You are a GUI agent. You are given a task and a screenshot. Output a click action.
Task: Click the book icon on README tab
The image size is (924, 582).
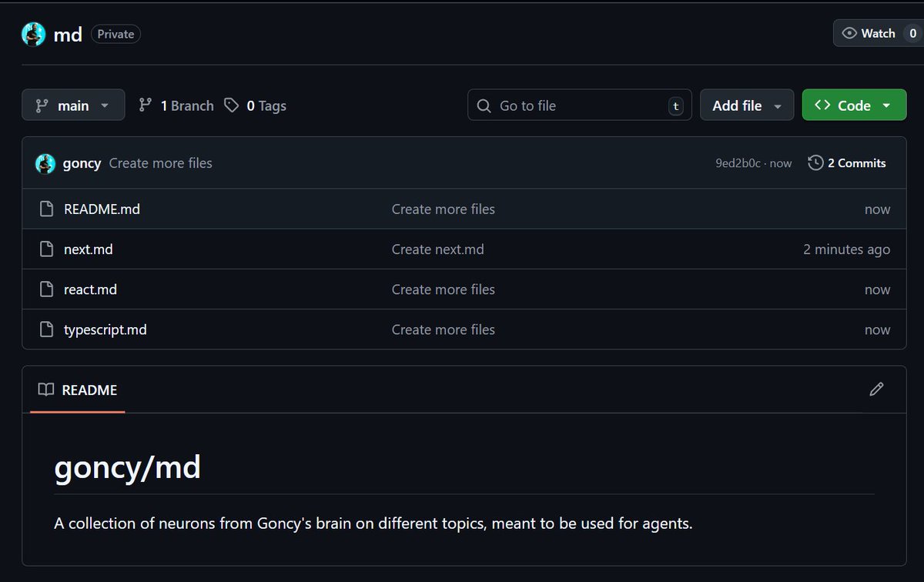(46, 390)
